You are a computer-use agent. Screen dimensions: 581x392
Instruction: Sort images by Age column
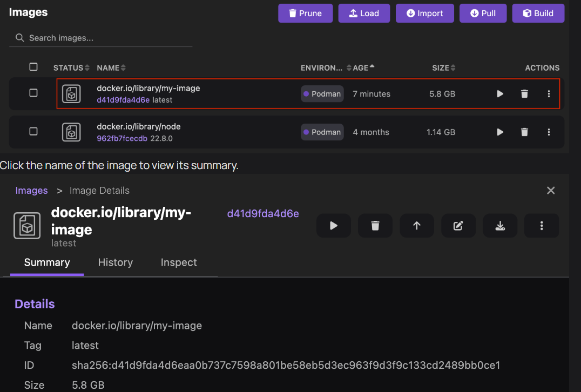coord(363,68)
